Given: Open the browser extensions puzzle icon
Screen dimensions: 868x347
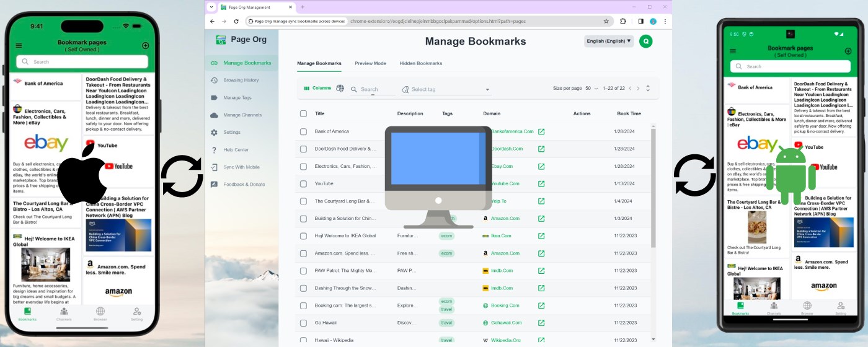Looking at the screenshot, I should (x=623, y=21).
